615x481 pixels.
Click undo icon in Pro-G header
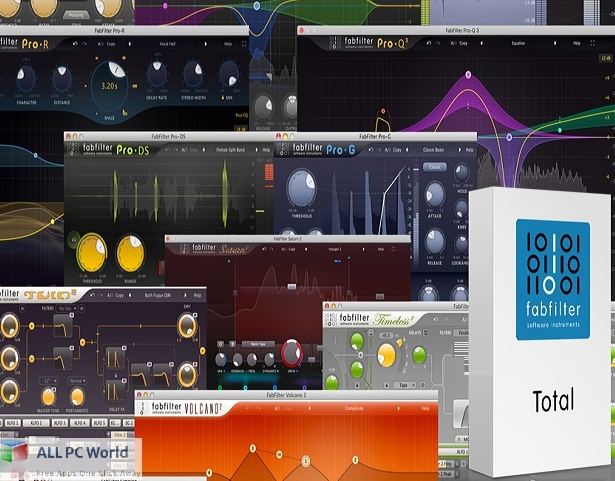(x=370, y=150)
